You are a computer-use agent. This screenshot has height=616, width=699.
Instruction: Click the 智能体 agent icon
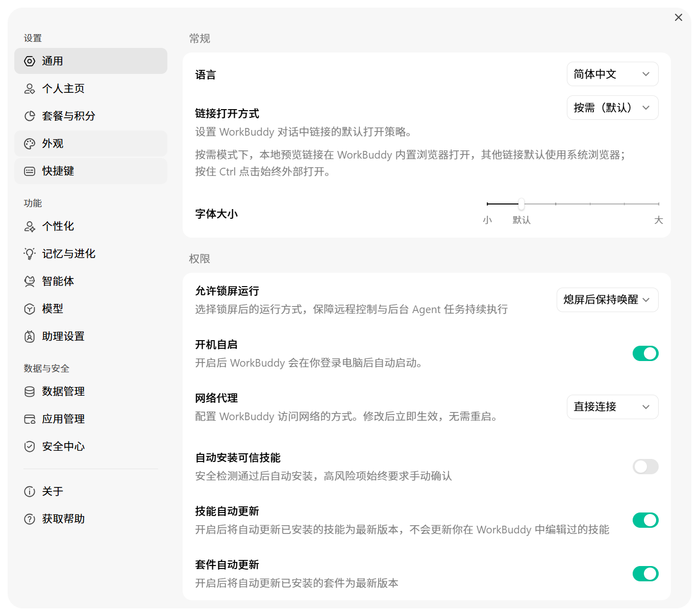[30, 281]
